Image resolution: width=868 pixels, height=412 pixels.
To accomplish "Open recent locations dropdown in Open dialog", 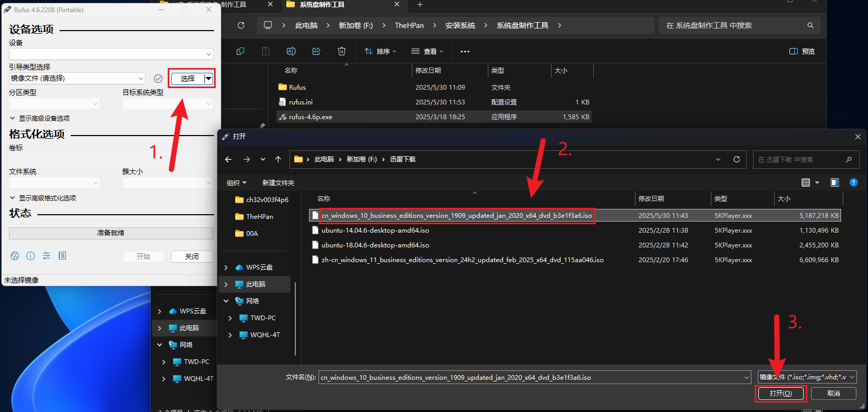I will click(x=718, y=159).
